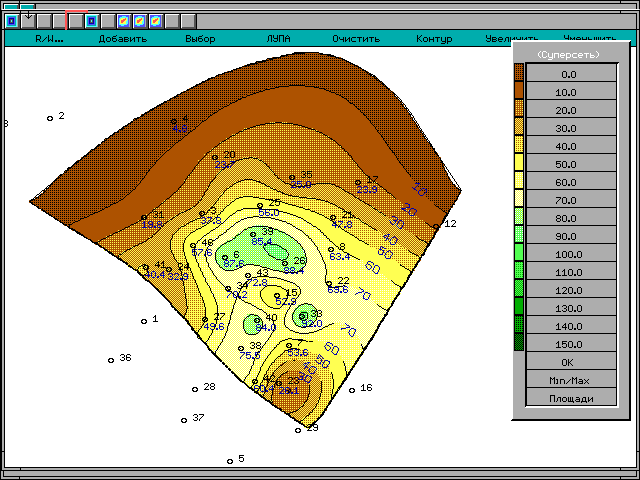This screenshot has height=480, width=640.
Task: Click the Площади button
Action: point(568,398)
